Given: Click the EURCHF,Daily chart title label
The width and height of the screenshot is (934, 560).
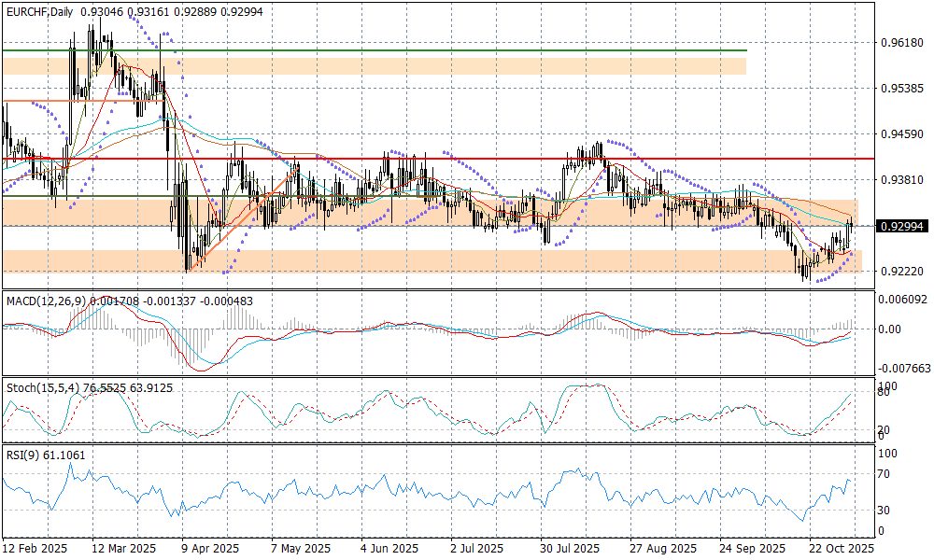Looking at the screenshot, I should [38, 7].
